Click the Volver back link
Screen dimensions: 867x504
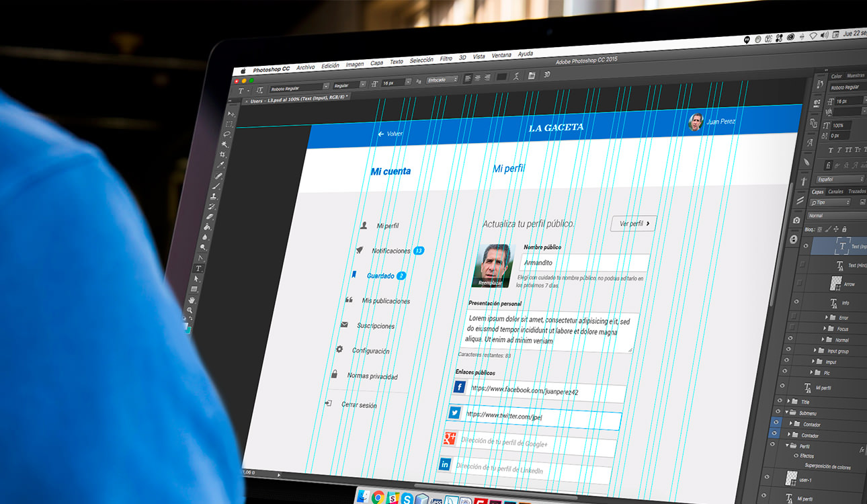[390, 134]
